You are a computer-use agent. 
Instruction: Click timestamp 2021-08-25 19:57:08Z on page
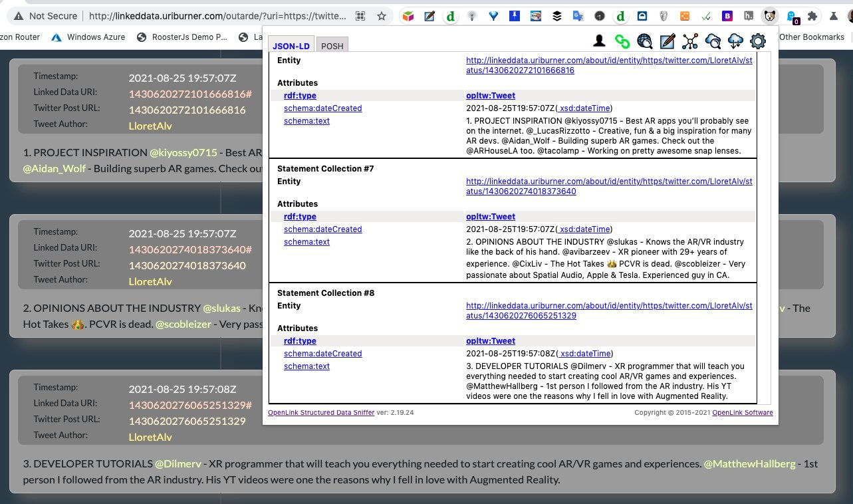[x=182, y=390]
